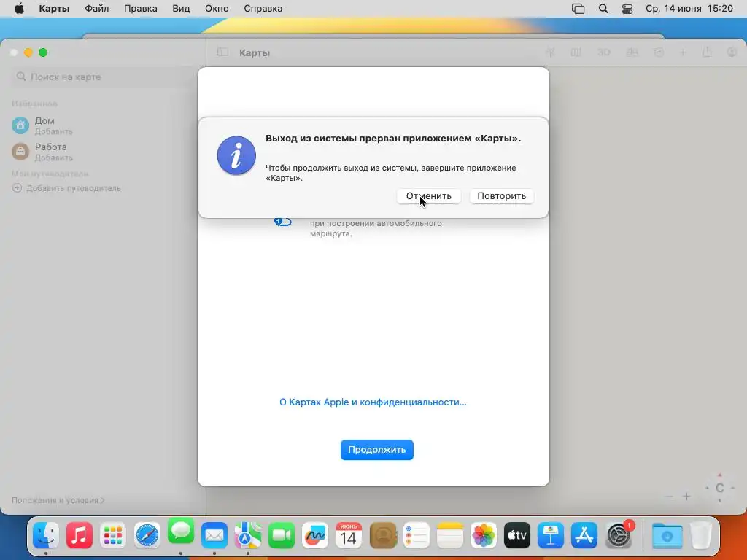Open the Downloads folder in the Dock
The image size is (747, 560).
(667, 535)
